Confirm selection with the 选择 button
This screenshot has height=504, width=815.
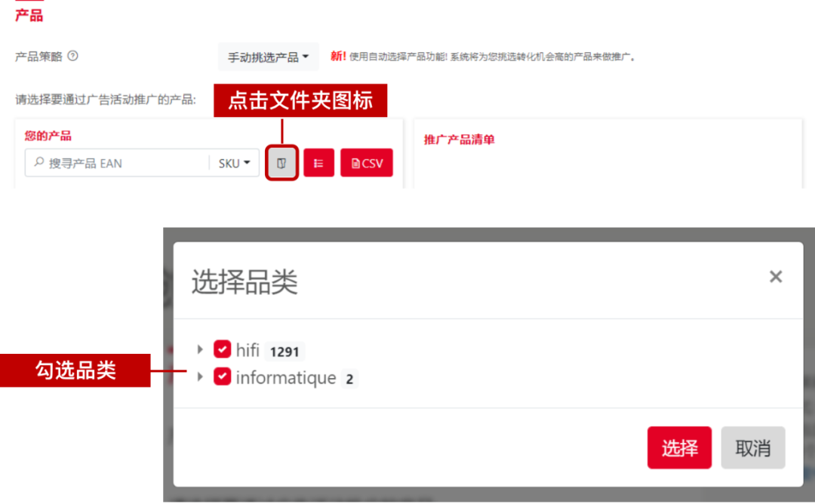[x=678, y=447]
